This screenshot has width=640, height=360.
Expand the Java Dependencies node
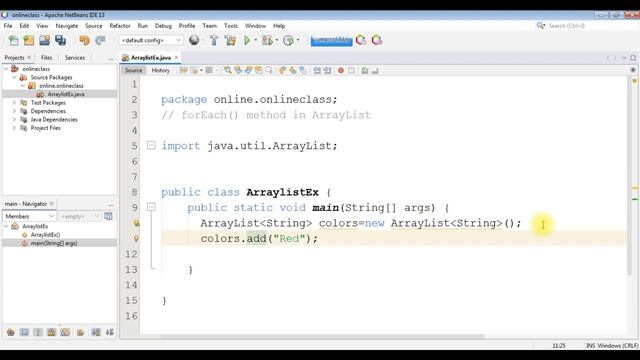[x=14, y=120]
